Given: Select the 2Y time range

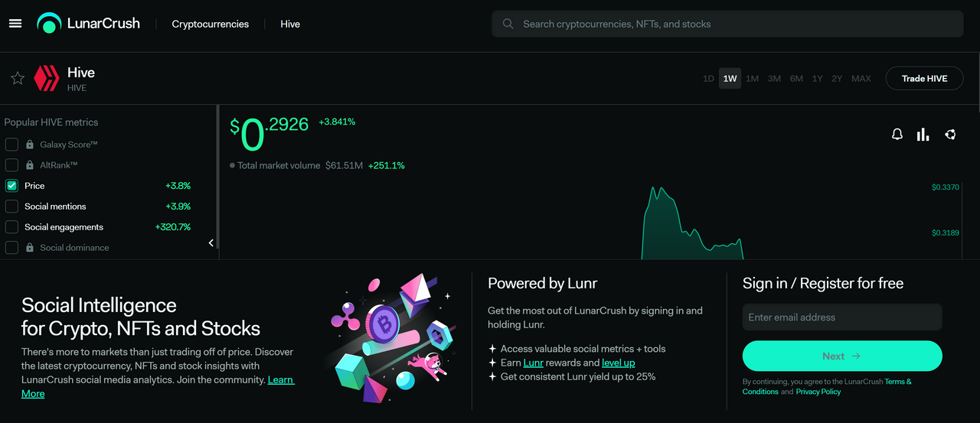Looking at the screenshot, I should 837,78.
